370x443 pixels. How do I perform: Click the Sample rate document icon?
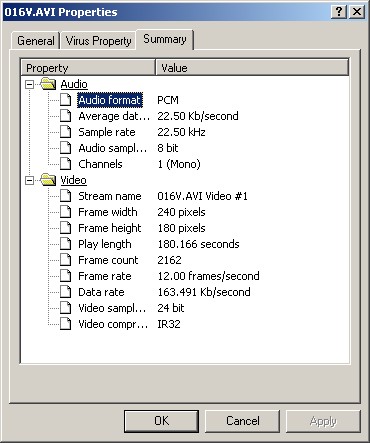coord(66,132)
